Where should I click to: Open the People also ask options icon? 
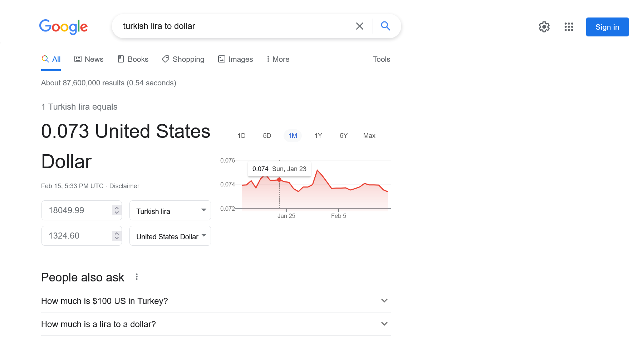click(x=137, y=276)
